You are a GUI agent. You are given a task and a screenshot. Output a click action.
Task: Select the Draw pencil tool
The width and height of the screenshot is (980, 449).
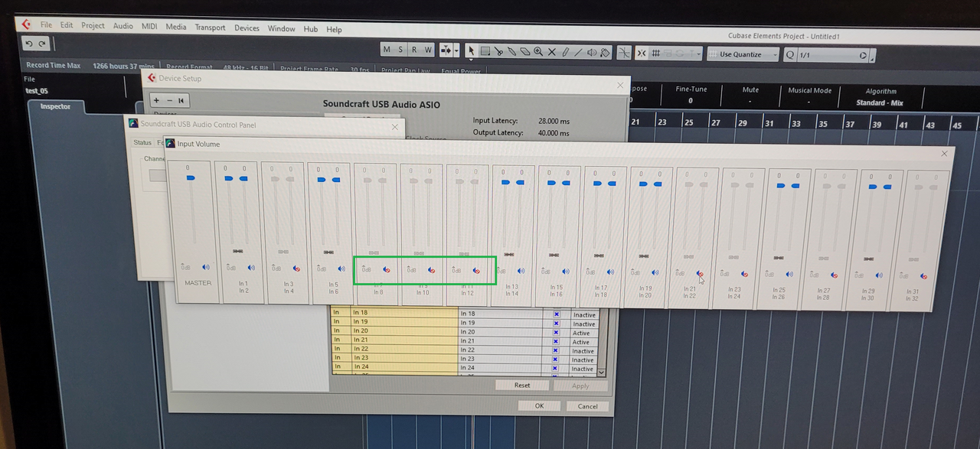coord(565,51)
